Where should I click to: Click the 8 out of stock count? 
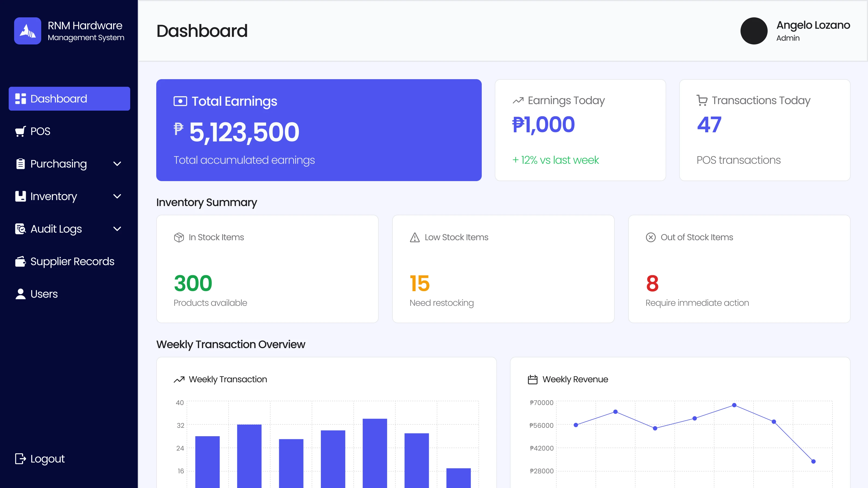point(652,283)
